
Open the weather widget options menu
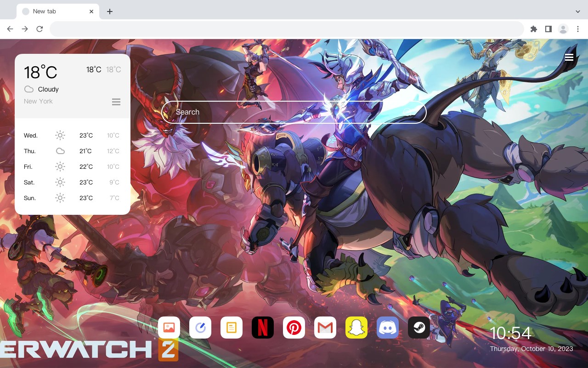click(116, 102)
